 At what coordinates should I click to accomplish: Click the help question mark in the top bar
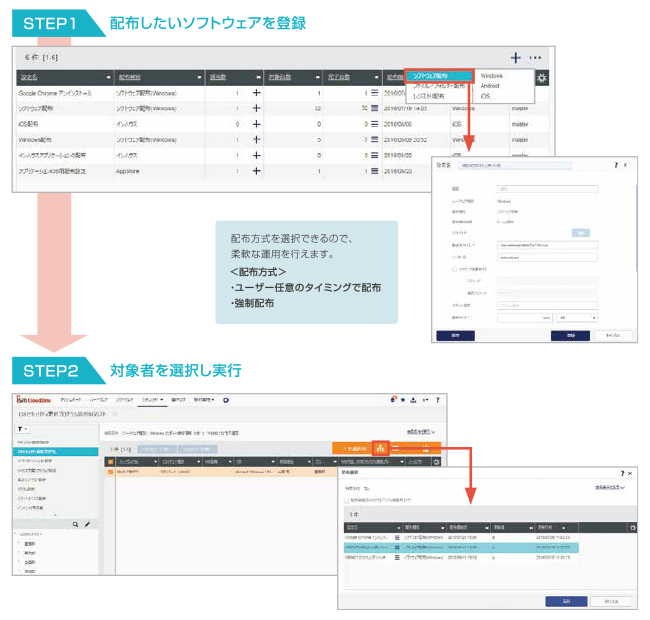coord(437,400)
